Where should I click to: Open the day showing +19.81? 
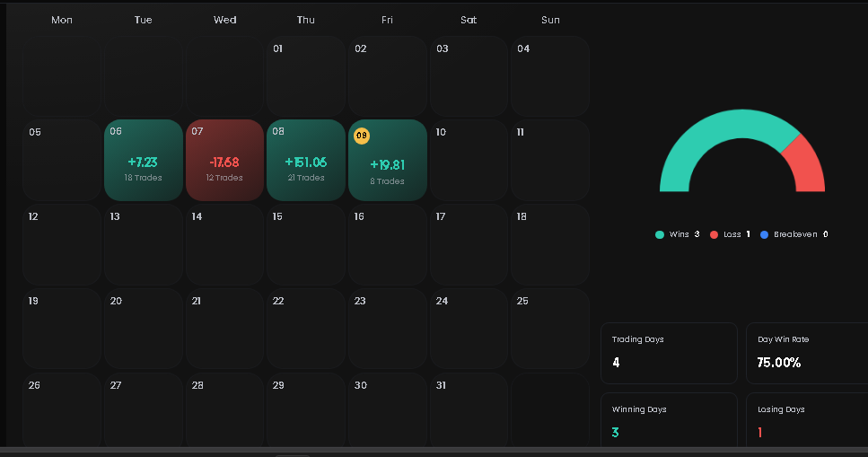click(x=388, y=160)
